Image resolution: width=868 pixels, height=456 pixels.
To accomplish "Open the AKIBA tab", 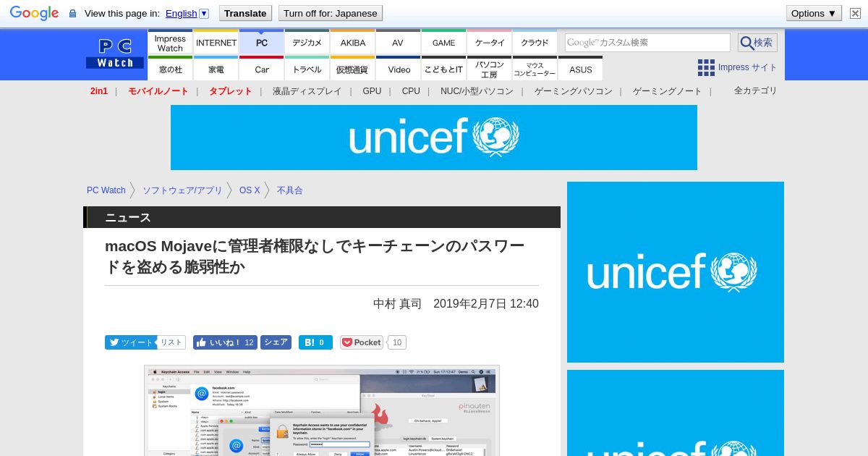I will [353, 43].
